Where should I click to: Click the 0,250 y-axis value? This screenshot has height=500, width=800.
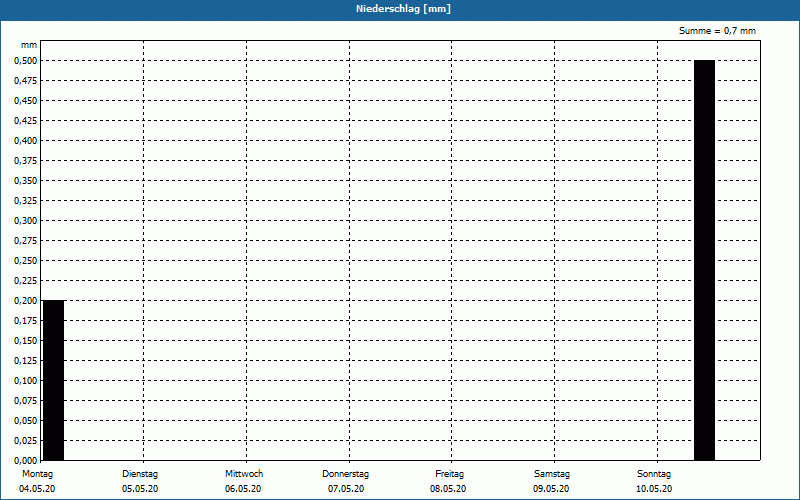tap(26, 261)
